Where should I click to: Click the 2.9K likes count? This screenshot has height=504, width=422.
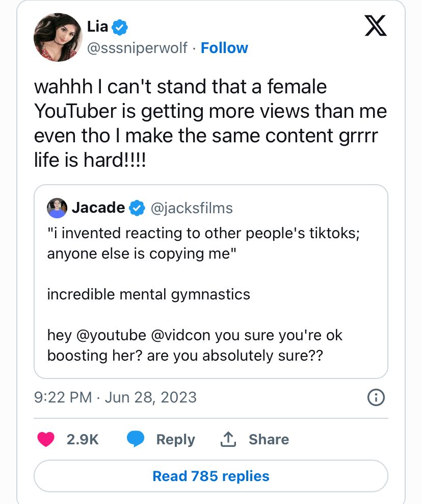[x=83, y=439]
